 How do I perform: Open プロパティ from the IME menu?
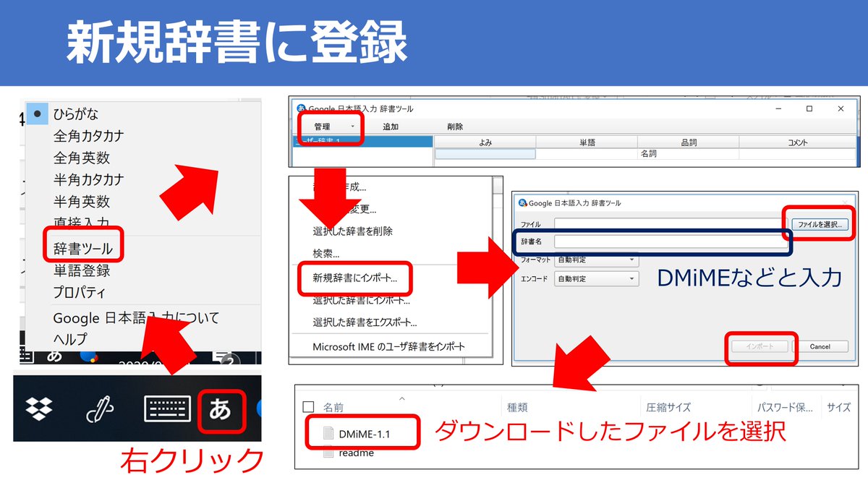pos(79,292)
